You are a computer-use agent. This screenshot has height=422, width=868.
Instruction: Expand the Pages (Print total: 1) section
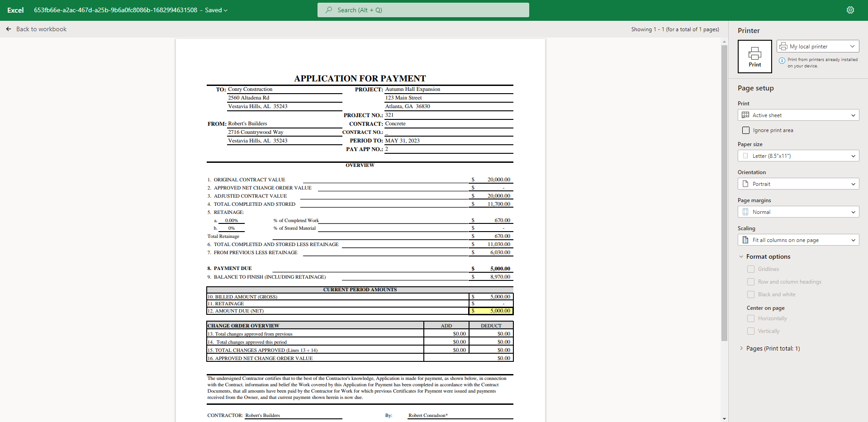tap(741, 348)
